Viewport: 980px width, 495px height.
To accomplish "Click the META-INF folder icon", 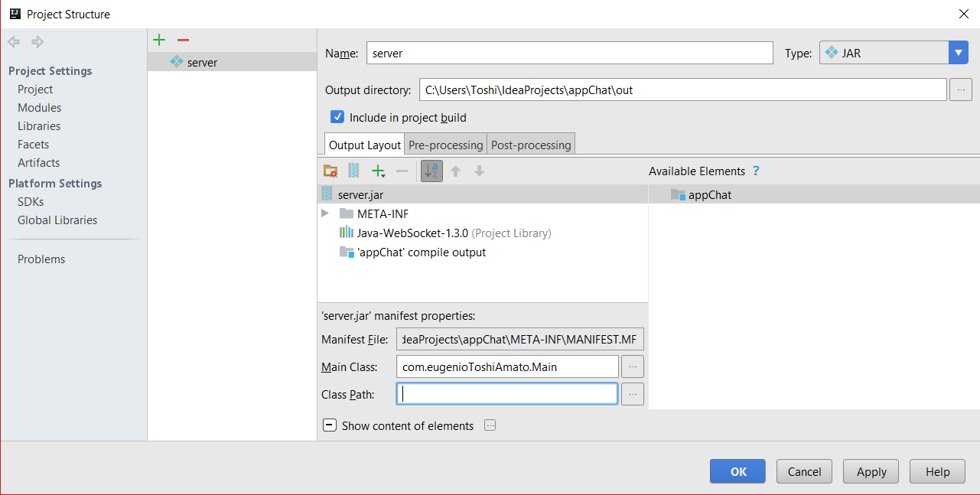I will 347,213.
